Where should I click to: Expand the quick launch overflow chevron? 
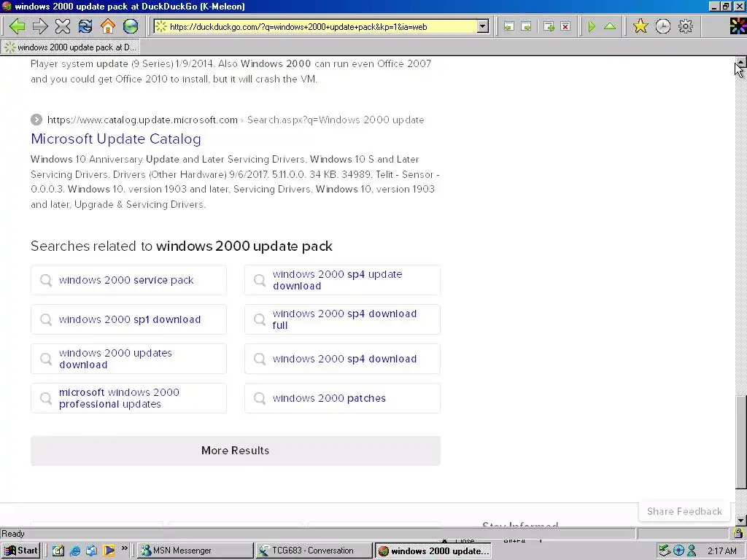(x=124, y=548)
